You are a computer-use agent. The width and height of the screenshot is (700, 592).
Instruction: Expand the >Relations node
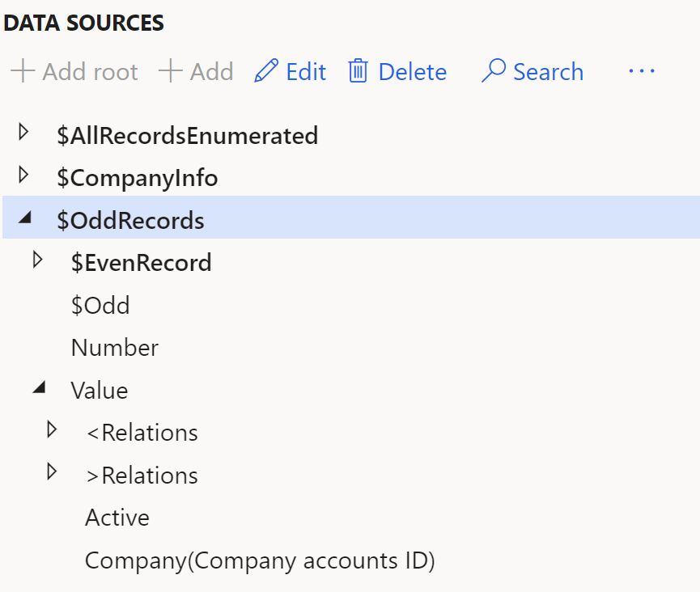tap(53, 471)
